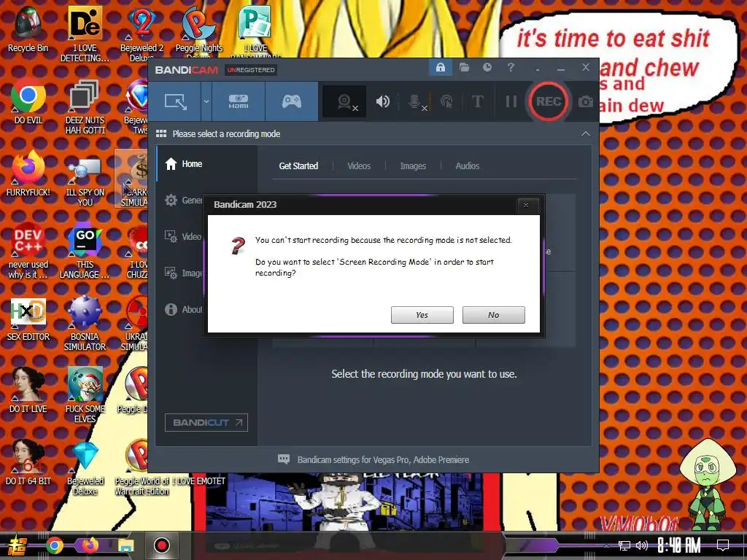Select the THIS LANGUAGE GoLand desktop icon
Image resolution: width=747 pixels, height=560 pixels.
click(x=85, y=251)
